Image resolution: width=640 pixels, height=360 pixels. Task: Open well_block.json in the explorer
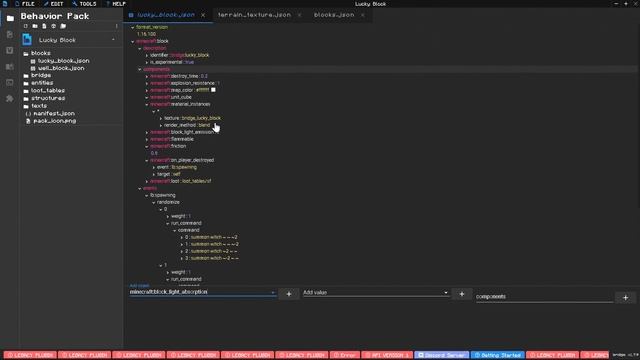61,68
